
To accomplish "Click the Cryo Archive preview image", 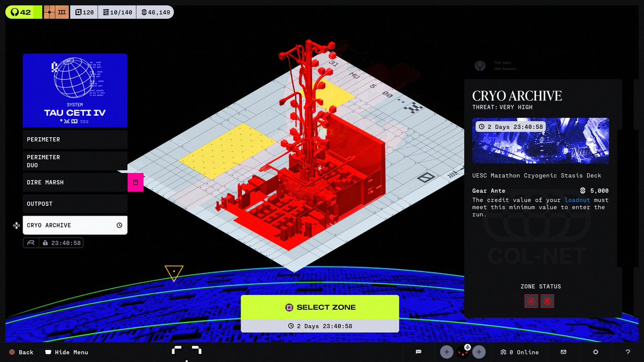I will (540, 141).
